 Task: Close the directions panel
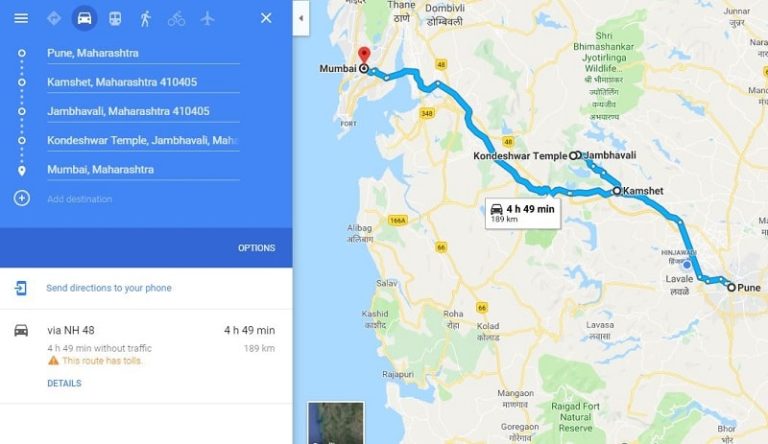click(x=266, y=18)
